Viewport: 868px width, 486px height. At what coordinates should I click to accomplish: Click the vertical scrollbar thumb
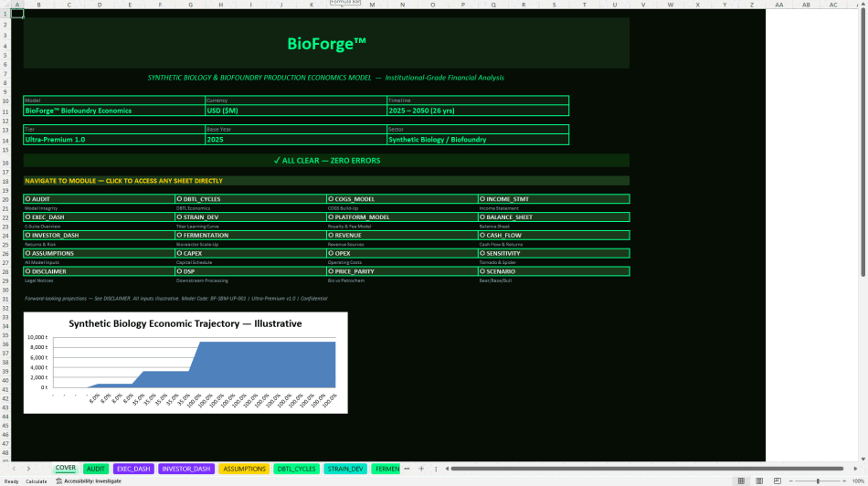(x=863, y=143)
